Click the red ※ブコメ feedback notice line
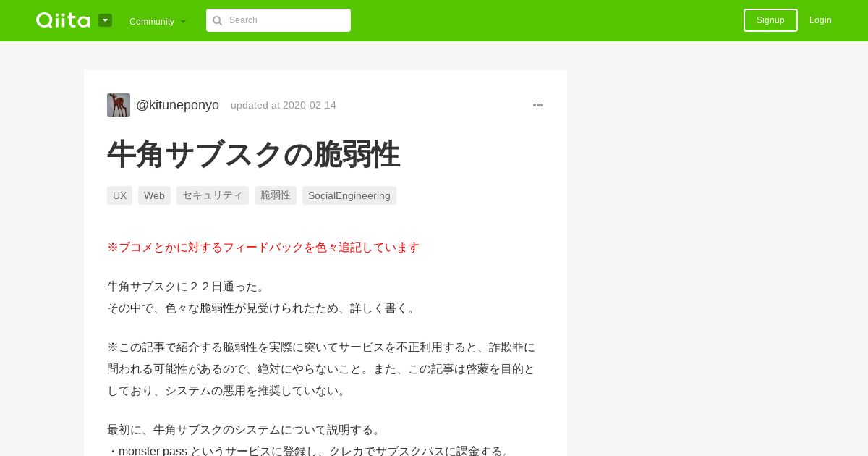The image size is (868, 456). click(x=263, y=248)
